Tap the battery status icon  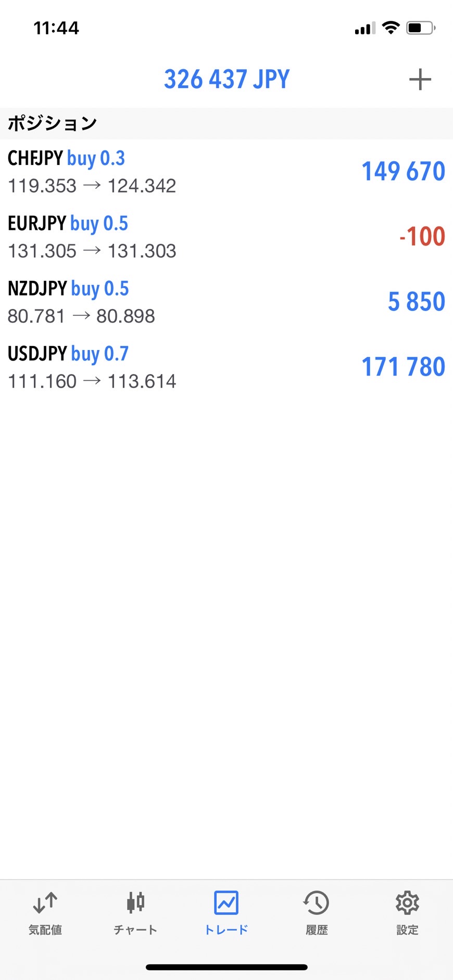(421, 28)
